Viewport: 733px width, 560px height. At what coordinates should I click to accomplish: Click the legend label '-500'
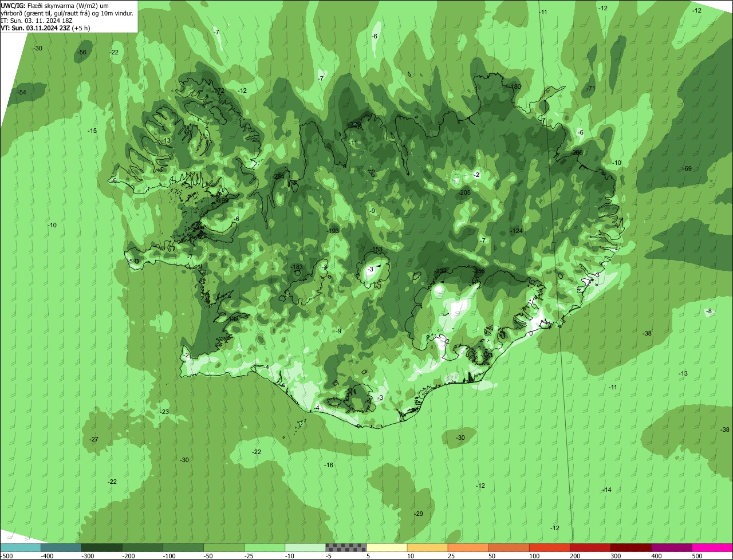(7, 556)
